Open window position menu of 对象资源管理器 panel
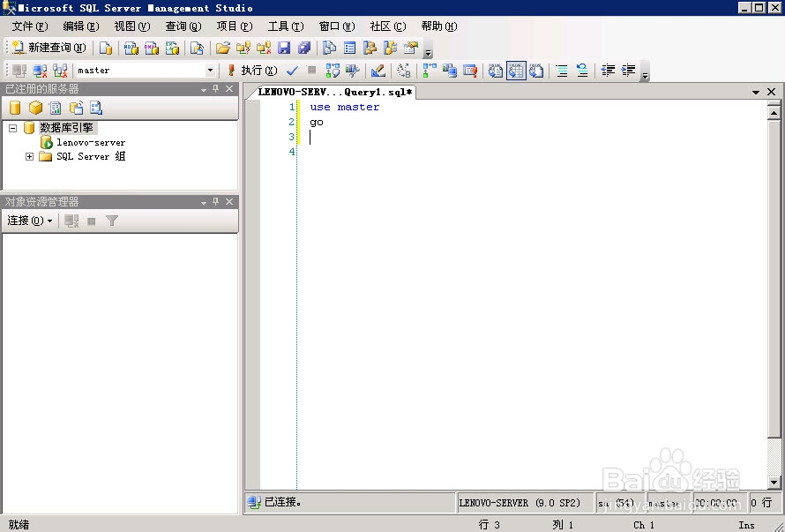The height and width of the screenshot is (532, 785). click(x=203, y=202)
